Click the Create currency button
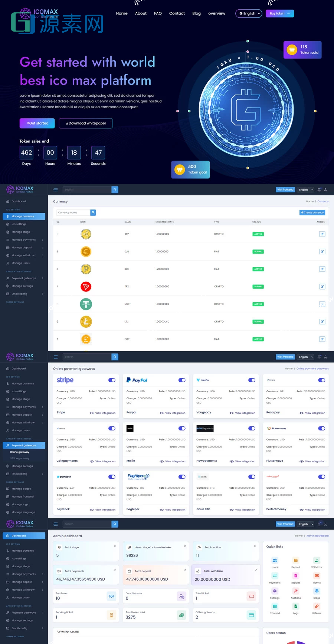Image resolution: width=334 pixels, height=644 pixels. pyautogui.click(x=312, y=212)
